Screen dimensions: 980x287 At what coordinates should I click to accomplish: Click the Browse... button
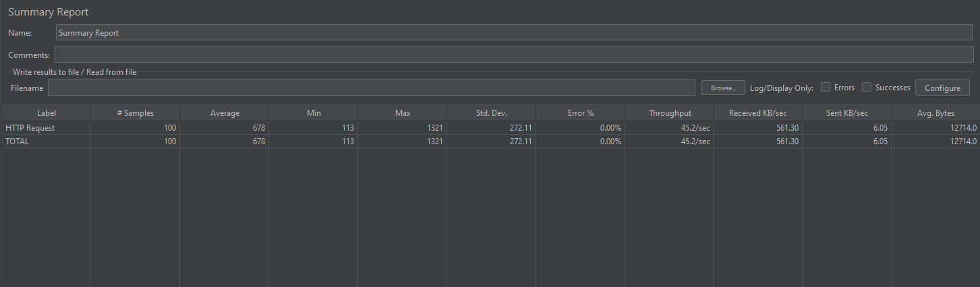coord(723,88)
